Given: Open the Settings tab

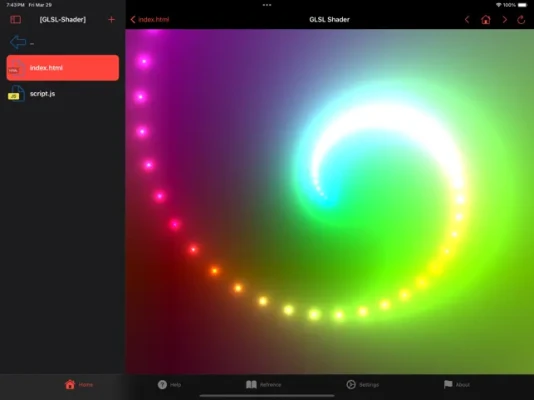Looking at the screenshot, I should [363, 384].
